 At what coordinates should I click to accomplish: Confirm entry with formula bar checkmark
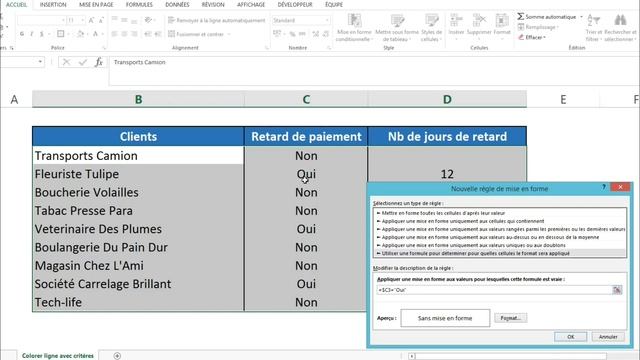(83, 62)
